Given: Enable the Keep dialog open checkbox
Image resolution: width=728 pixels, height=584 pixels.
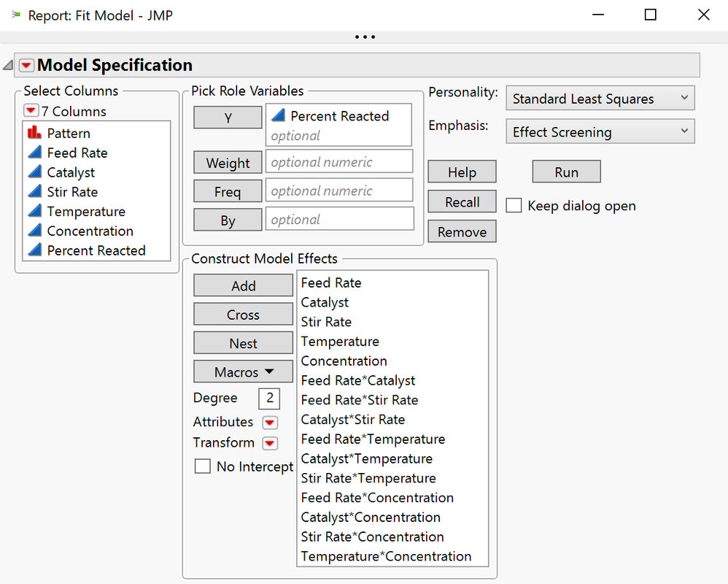Looking at the screenshot, I should click(x=514, y=206).
